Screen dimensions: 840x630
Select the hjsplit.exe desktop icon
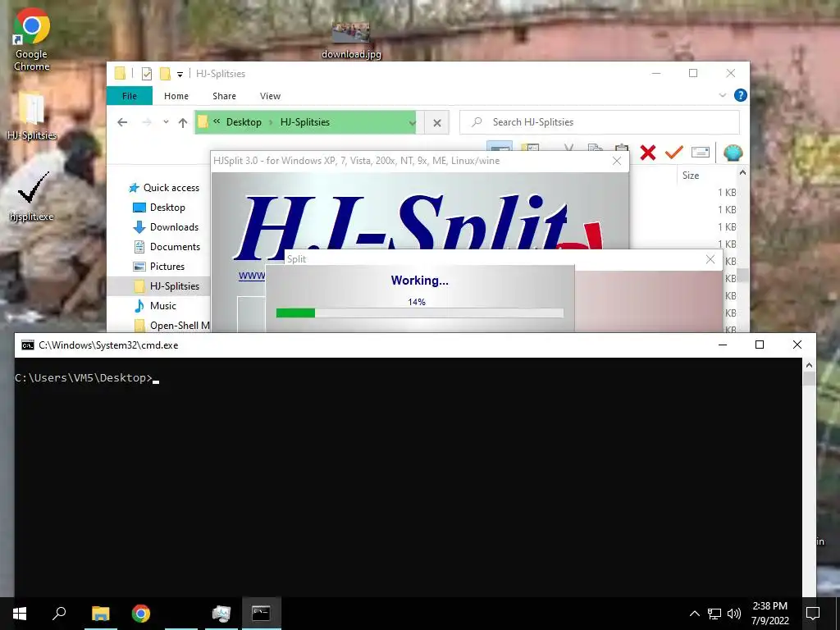click(x=32, y=197)
